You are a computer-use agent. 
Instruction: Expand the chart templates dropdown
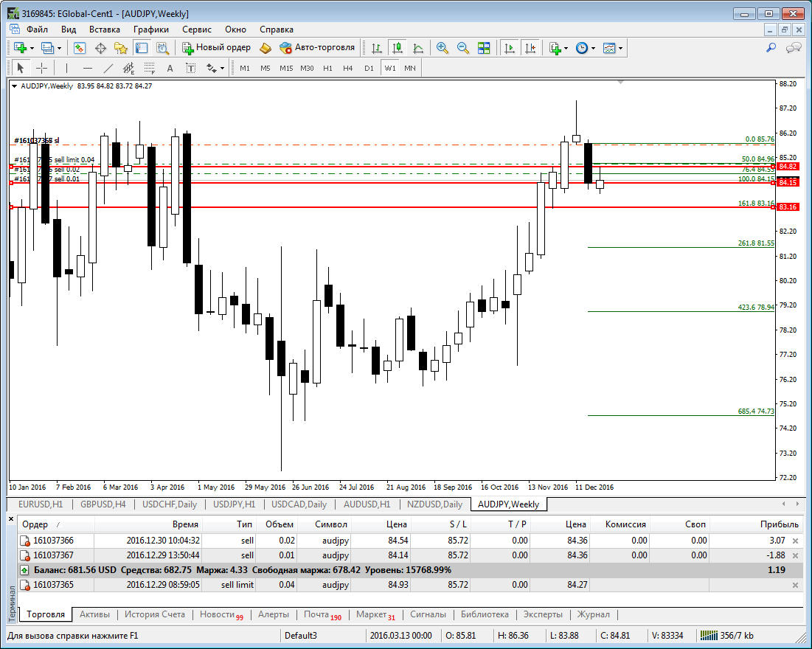tap(621, 49)
